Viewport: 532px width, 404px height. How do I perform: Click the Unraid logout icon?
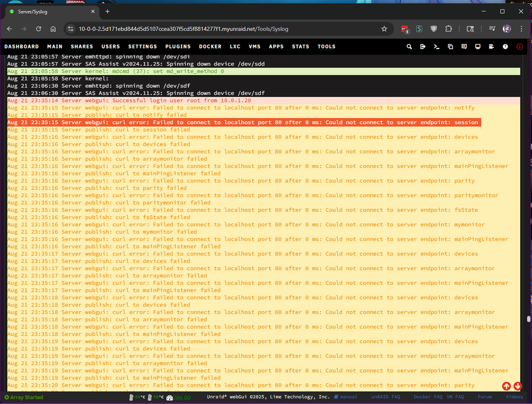coord(423,46)
